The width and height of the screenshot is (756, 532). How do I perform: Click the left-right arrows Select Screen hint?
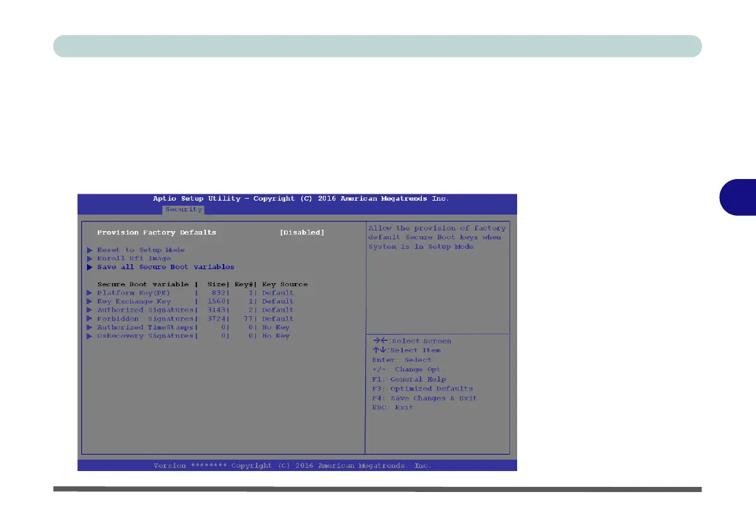[x=412, y=341]
